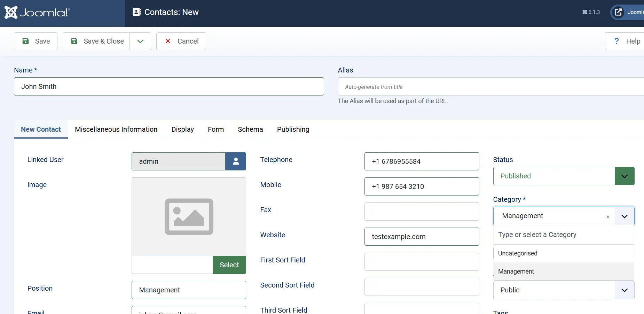Open the external site link icon
Image resolution: width=644 pixels, height=314 pixels.
click(x=618, y=12)
